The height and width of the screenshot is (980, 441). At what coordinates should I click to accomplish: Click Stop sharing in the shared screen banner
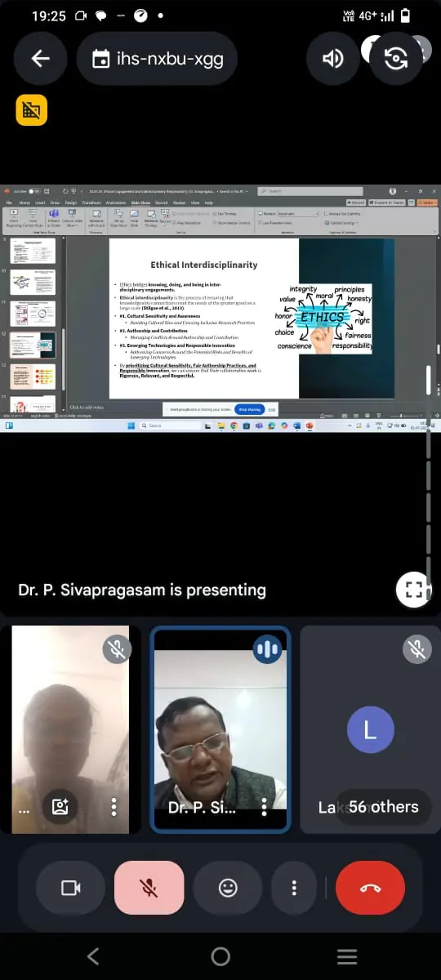[248, 409]
